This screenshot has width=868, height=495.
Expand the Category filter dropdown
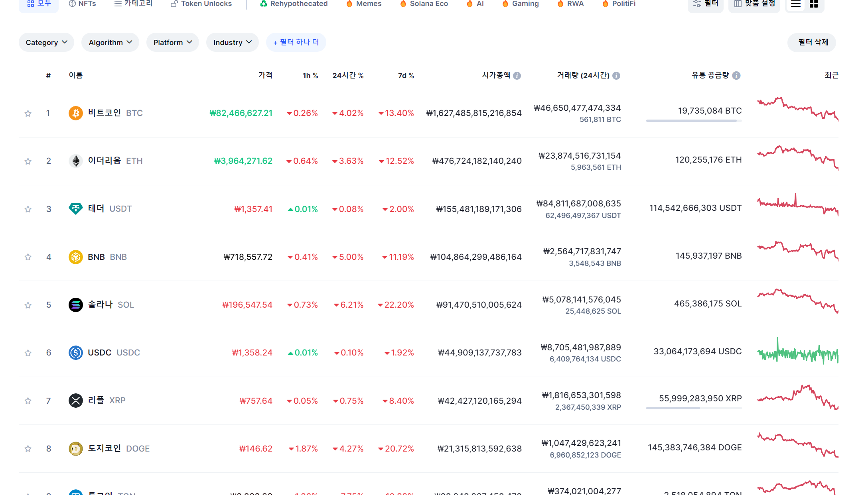coord(46,42)
